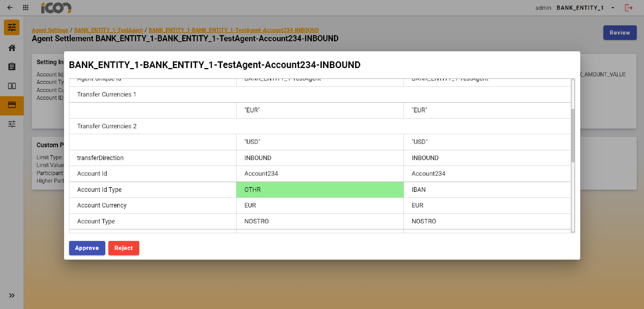Open the Agent Settings breadcrumb link
644x309 pixels.
point(50,30)
